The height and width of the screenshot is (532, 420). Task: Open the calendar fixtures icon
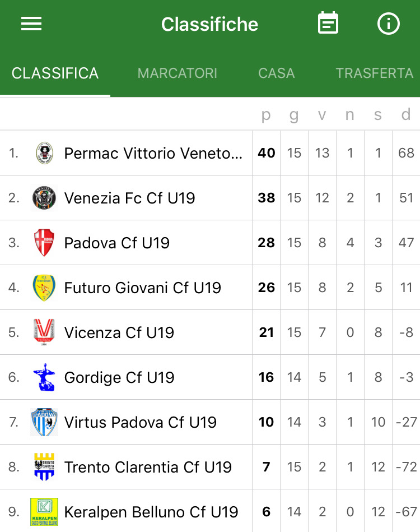click(328, 23)
